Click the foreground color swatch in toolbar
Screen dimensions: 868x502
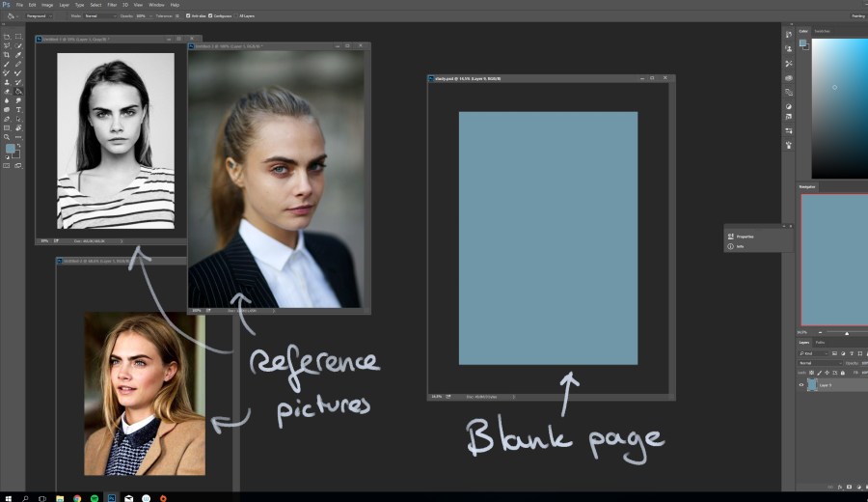[x=10, y=150]
